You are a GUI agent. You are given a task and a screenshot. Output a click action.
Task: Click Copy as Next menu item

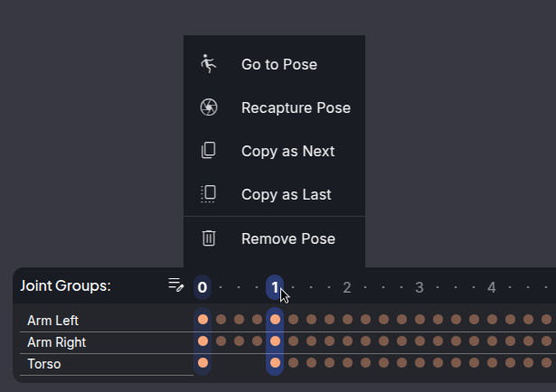coord(274,151)
